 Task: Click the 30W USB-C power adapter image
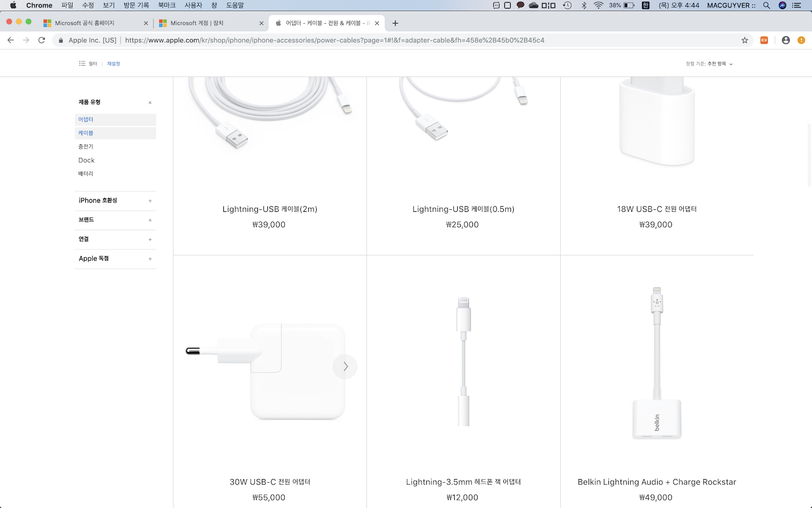[x=266, y=371]
